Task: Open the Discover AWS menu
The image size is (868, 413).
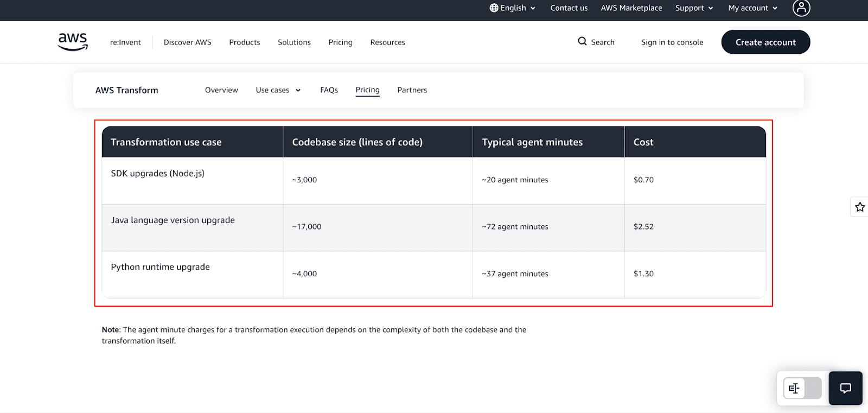Action: click(x=188, y=42)
